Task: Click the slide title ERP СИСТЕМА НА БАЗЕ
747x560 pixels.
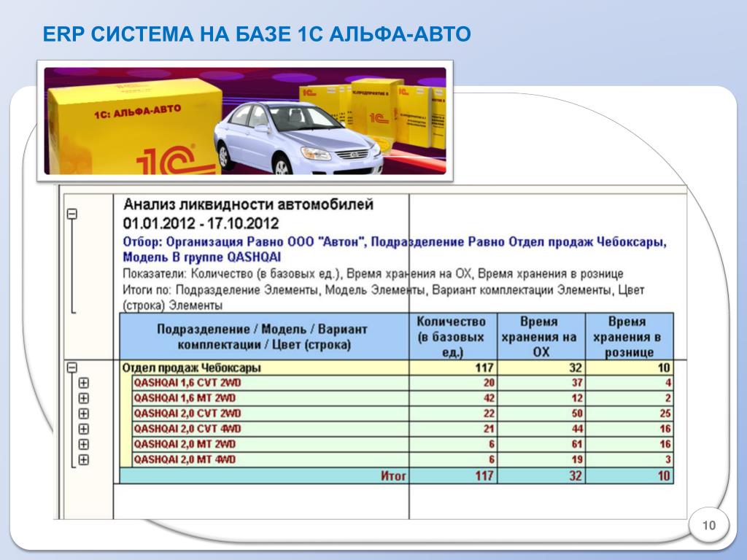Action: pos(257,34)
